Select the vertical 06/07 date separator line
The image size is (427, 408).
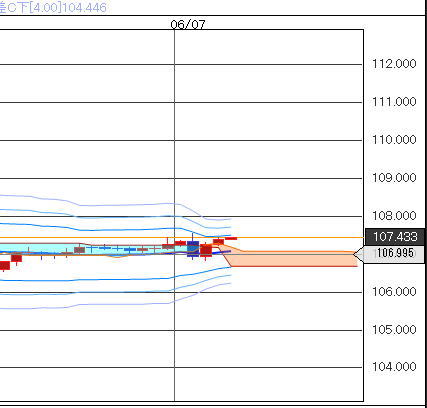[174, 215]
